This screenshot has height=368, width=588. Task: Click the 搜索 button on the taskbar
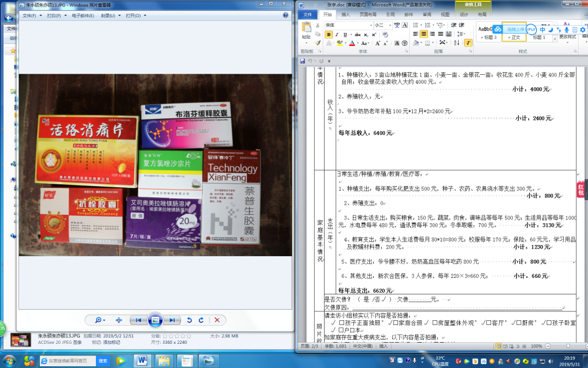tap(103, 361)
